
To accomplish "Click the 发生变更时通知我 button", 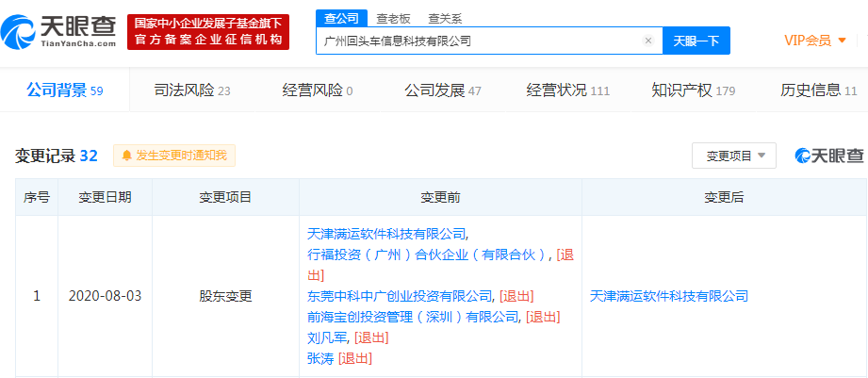I will point(174,156).
